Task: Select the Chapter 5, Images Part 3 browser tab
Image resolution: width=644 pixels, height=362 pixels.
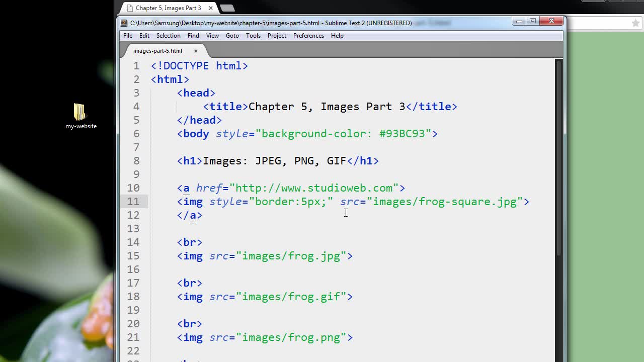Action: [168, 8]
